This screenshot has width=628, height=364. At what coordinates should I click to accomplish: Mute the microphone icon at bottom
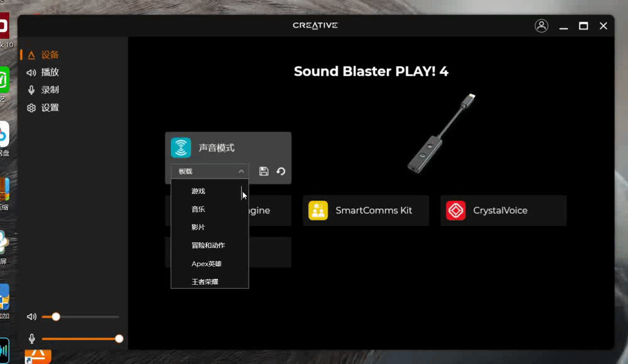(x=31, y=339)
